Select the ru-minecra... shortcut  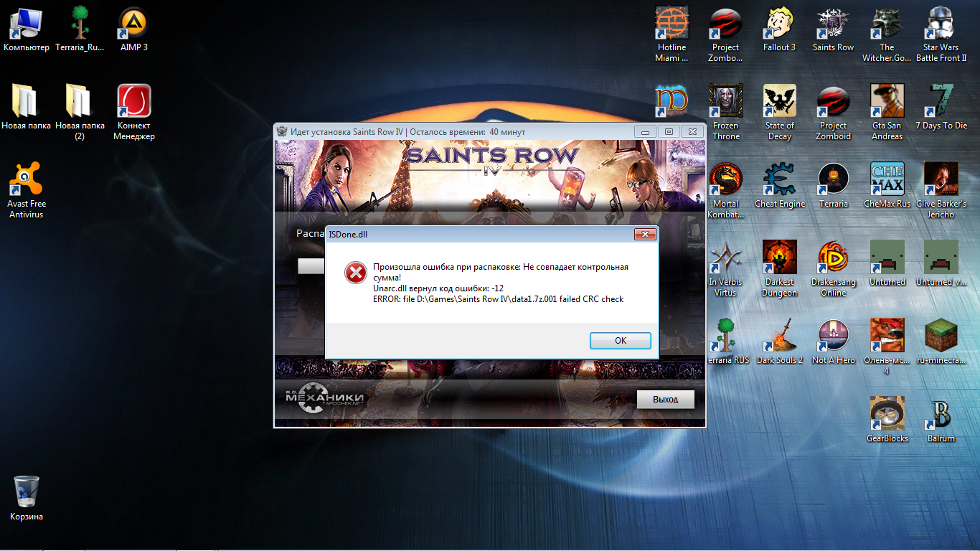pyautogui.click(x=941, y=342)
